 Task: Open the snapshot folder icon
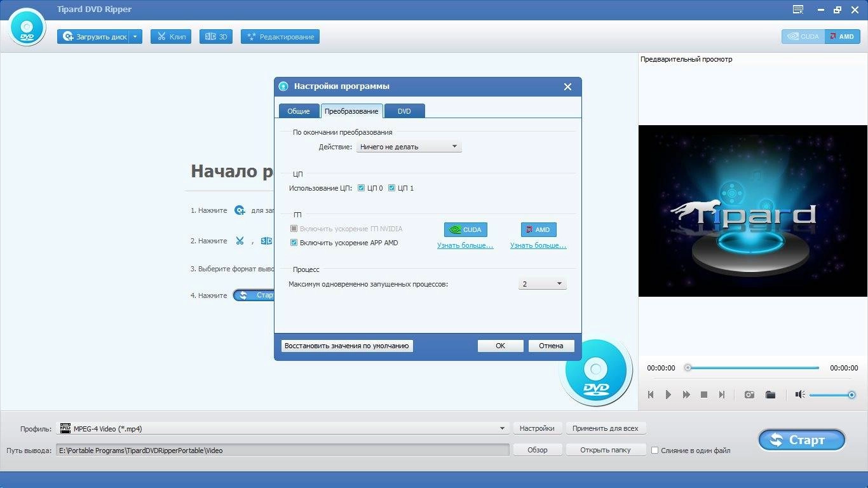click(x=771, y=395)
